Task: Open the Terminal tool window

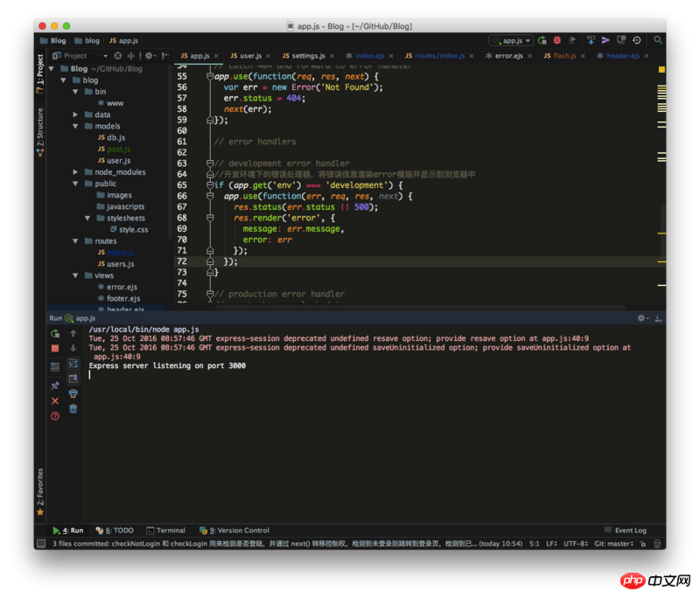Action: [x=165, y=530]
